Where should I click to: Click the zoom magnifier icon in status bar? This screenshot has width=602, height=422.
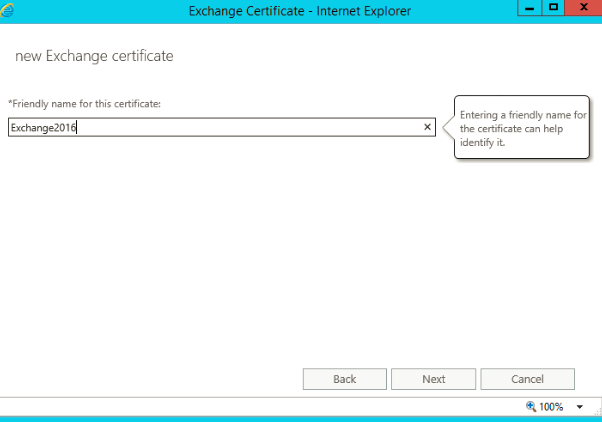point(529,407)
